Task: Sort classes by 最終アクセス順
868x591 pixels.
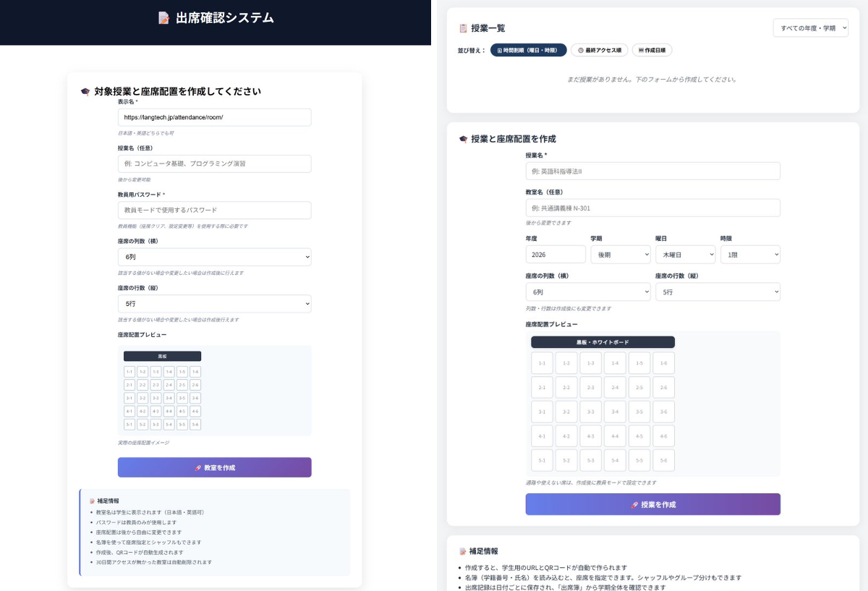Action: tap(600, 51)
